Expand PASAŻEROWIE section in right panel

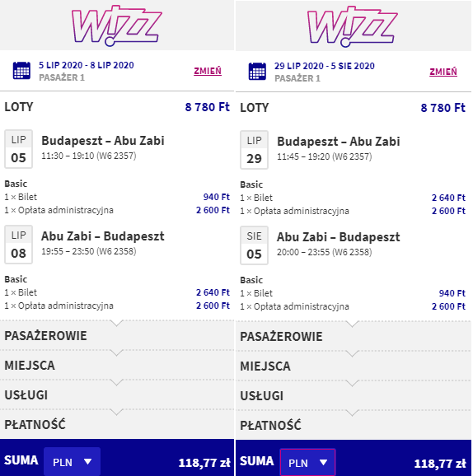[x=354, y=336]
